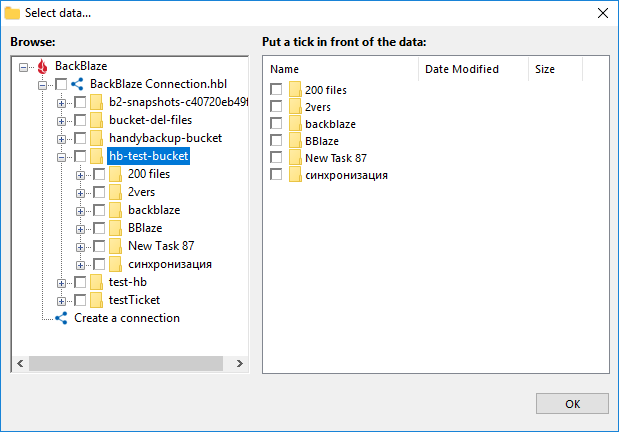Tick the BBlaze checkbox in tree

[99, 228]
